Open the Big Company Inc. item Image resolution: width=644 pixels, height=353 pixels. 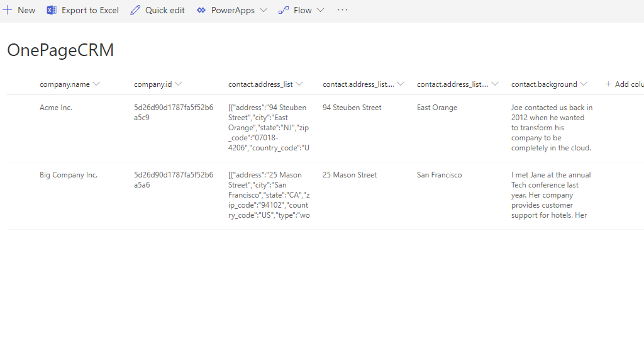coord(69,175)
